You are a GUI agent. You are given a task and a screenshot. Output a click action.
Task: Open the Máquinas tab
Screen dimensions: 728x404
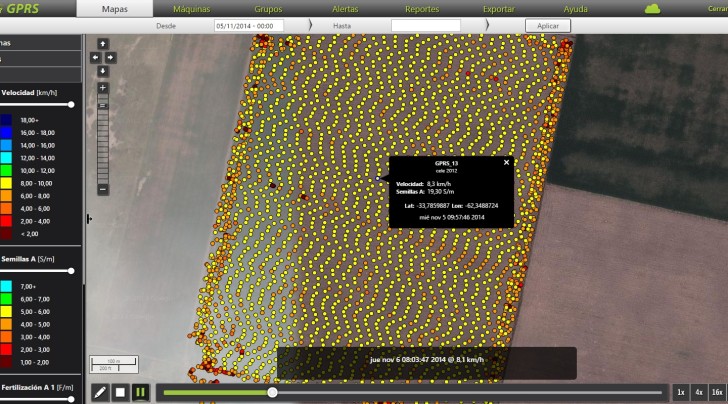[x=190, y=8]
